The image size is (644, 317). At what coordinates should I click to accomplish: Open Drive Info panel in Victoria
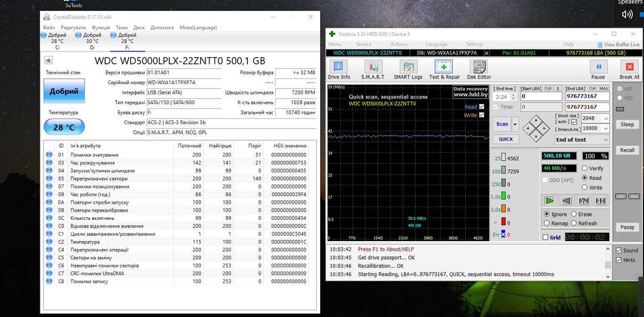pyautogui.click(x=339, y=69)
